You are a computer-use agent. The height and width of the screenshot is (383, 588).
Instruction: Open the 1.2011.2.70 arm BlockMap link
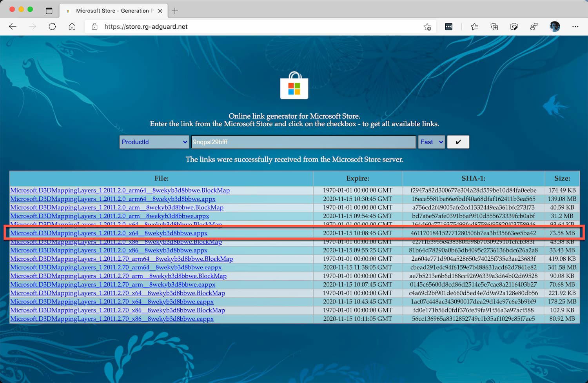[x=118, y=276]
